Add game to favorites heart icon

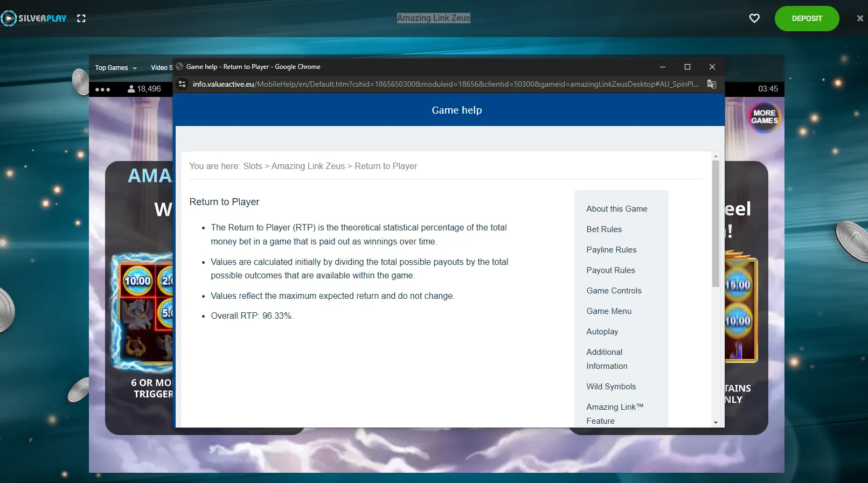[754, 18]
